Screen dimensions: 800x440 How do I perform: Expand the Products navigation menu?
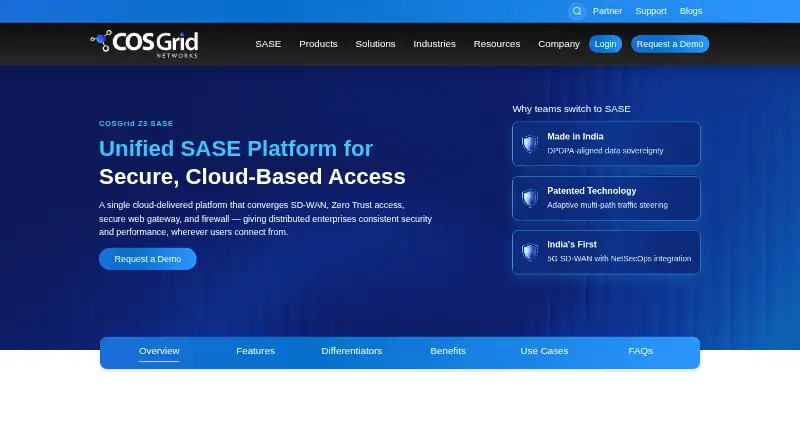pyautogui.click(x=318, y=44)
